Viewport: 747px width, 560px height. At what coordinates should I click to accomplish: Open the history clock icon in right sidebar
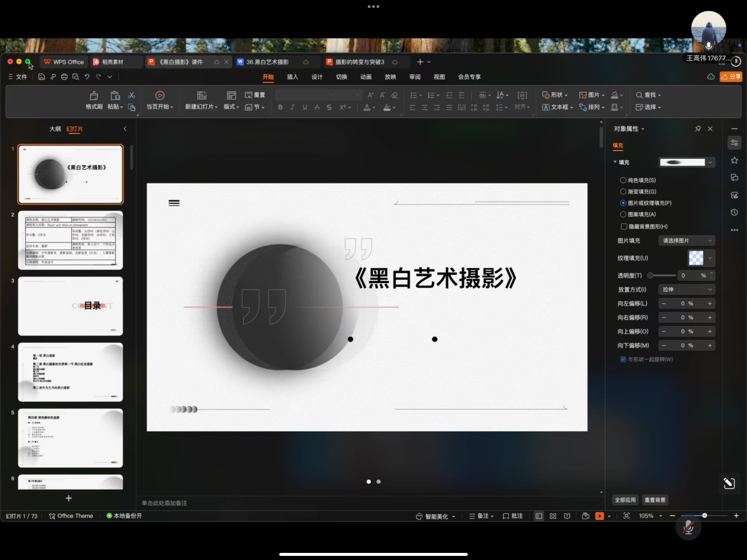(735, 212)
